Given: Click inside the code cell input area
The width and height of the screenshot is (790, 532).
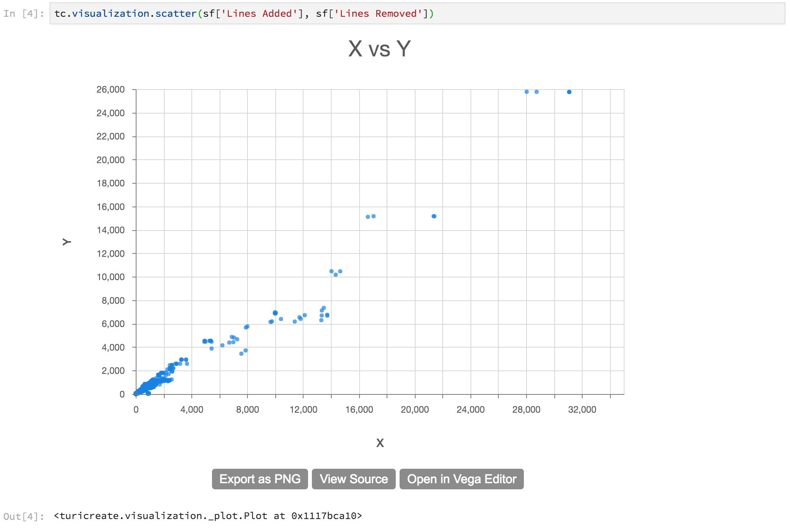Looking at the screenshot, I should (534, 14).
